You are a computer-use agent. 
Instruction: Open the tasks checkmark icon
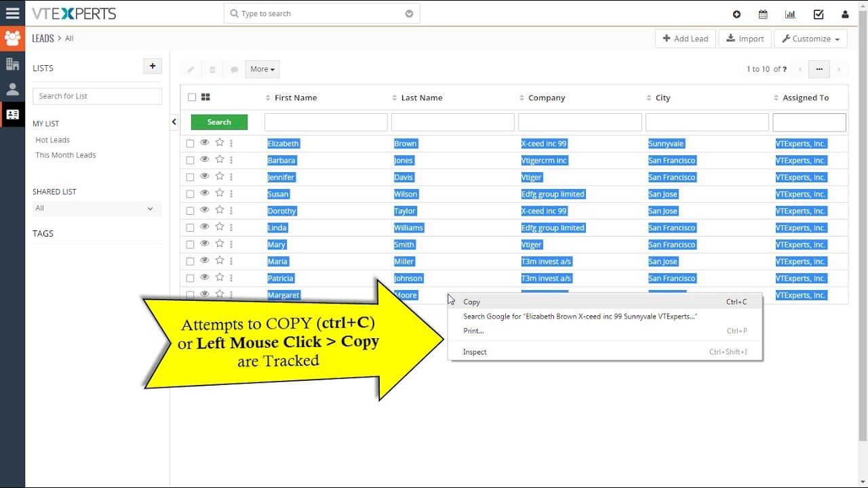pyautogui.click(x=818, y=14)
